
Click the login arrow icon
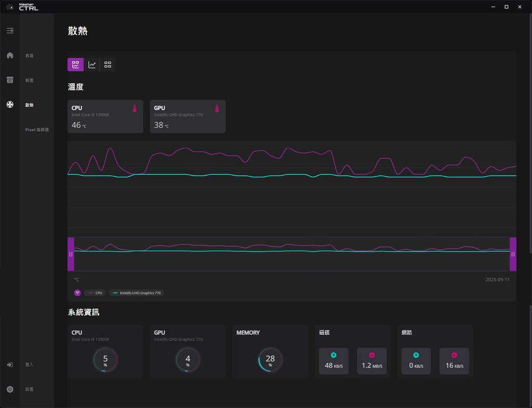10,364
